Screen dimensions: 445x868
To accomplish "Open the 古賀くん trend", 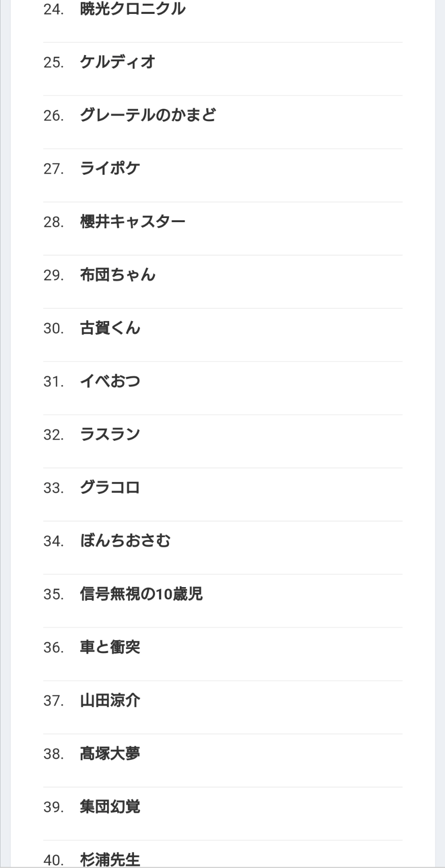I will point(110,328).
